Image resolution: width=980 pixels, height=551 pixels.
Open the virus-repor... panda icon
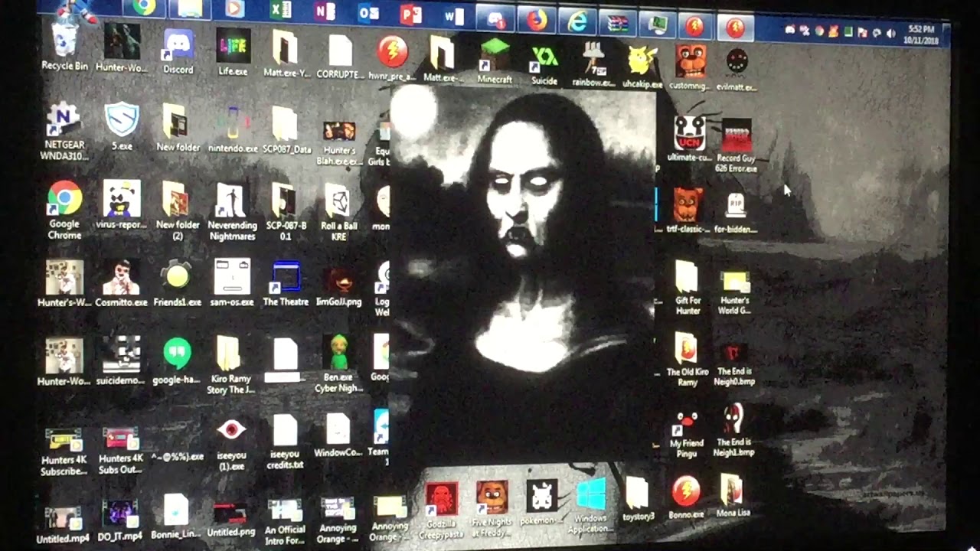[121, 205]
